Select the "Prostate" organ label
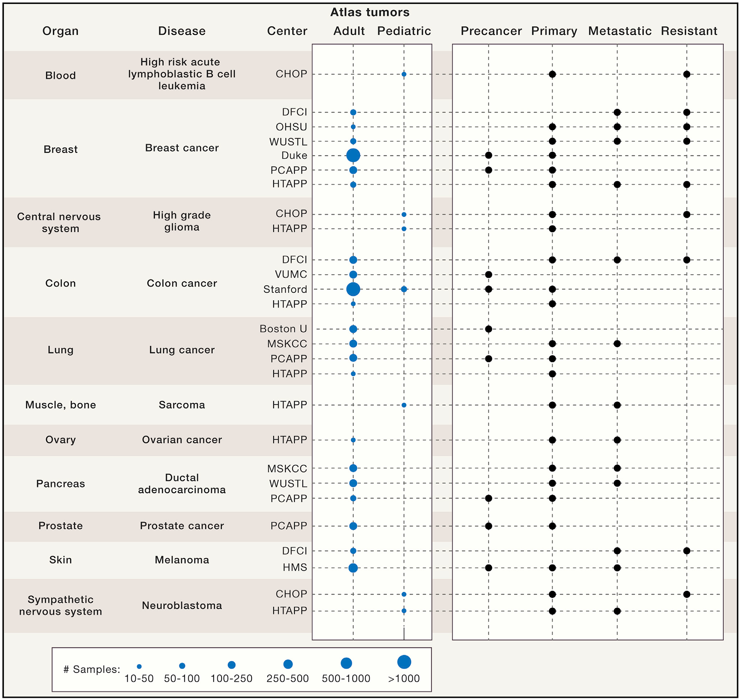 coord(60,526)
